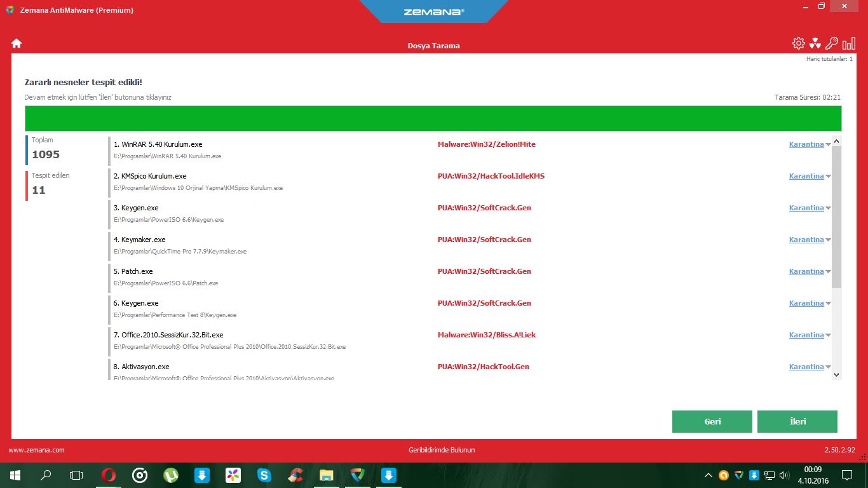This screenshot has width=868, height=488.
Task: Click the Tarama Süresi: 02:21 text
Action: (x=808, y=97)
